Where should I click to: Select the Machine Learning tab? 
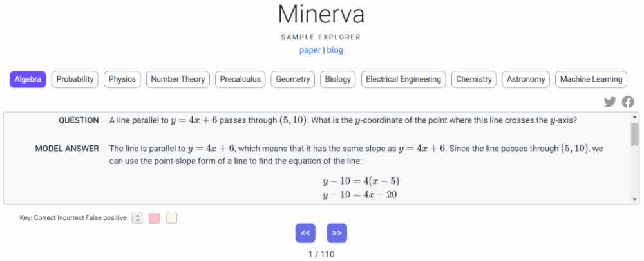tap(591, 80)
